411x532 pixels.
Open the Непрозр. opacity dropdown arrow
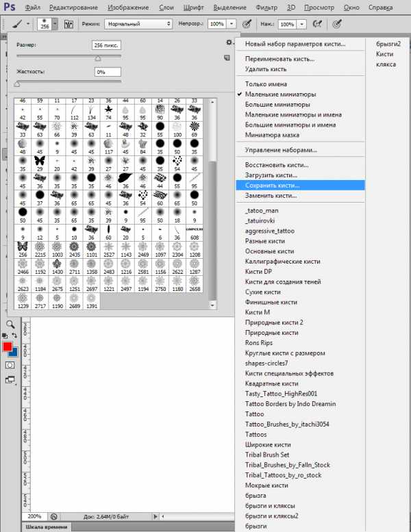coord(232,24)
